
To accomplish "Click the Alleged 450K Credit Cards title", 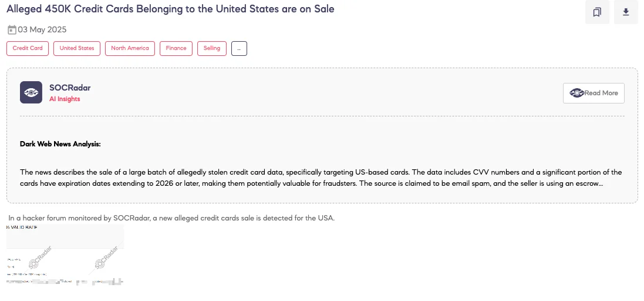I will pos(170,9).
